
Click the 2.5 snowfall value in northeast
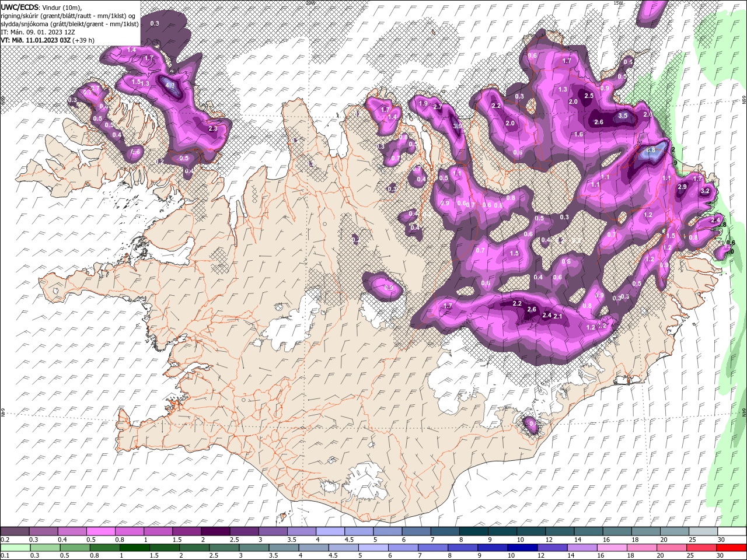pos(589,96)
